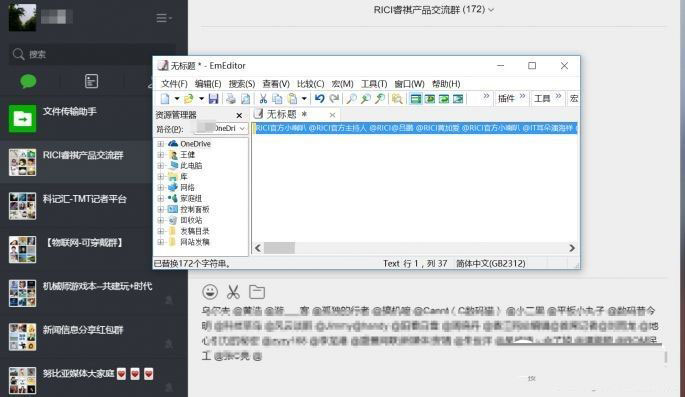Open 工具(T) menu
685x397 pixels.
tap(374, 84)
